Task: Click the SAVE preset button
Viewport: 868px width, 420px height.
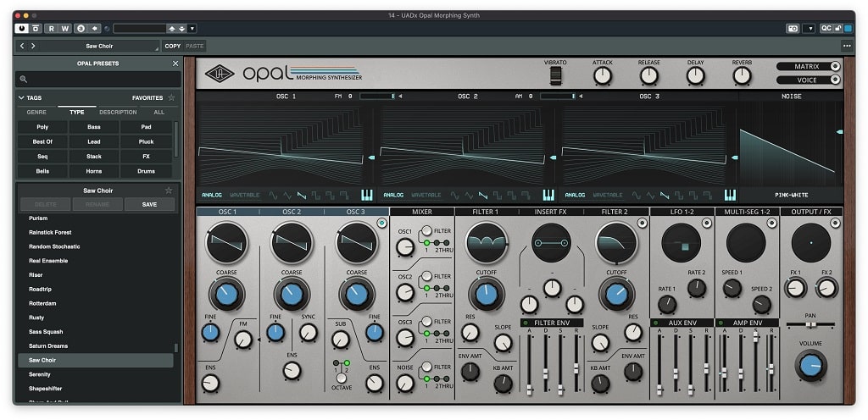Action: point(149,204)
